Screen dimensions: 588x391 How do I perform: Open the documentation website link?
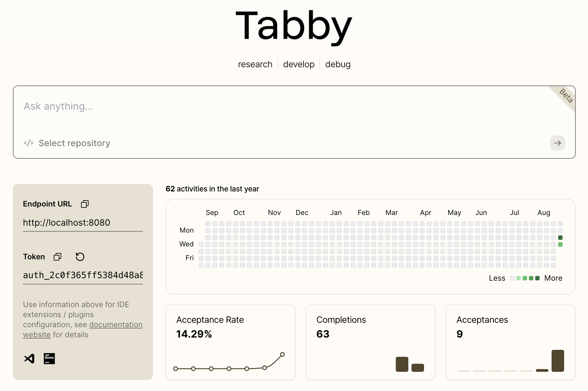coord(116,325)
